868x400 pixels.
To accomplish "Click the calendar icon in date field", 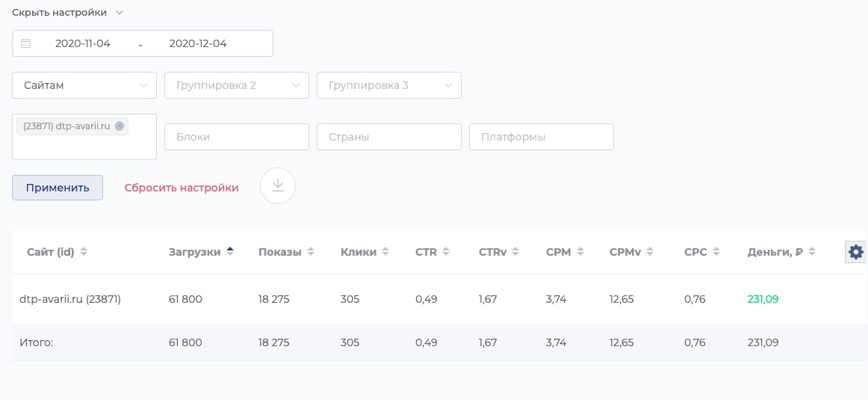I will [26, 43].
